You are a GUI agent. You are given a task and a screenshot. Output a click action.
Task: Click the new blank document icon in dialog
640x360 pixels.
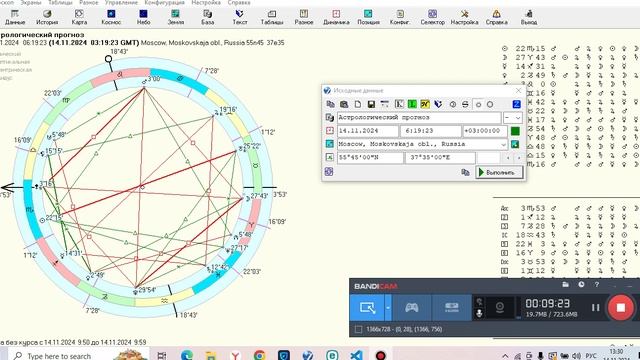coord(358,104)
